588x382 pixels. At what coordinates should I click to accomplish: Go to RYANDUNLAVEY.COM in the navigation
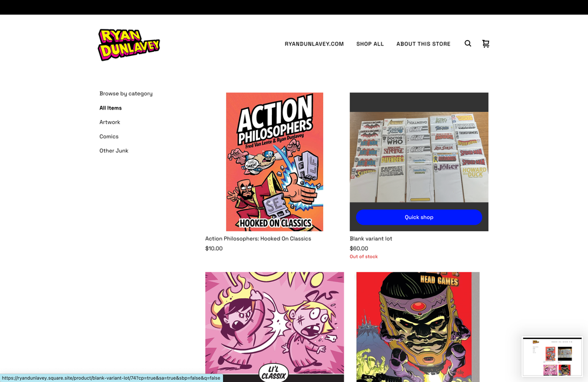click(x=314, y=44)
